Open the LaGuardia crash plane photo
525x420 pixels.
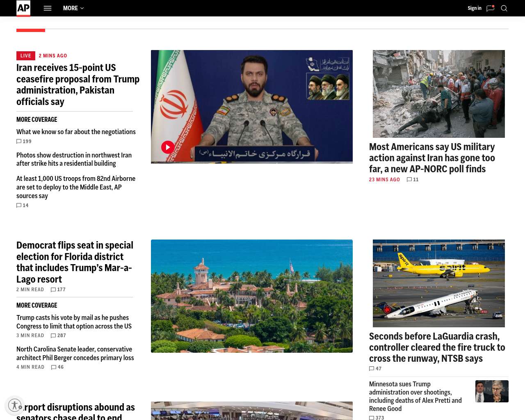pyautogui.click(x=438, y=283)
